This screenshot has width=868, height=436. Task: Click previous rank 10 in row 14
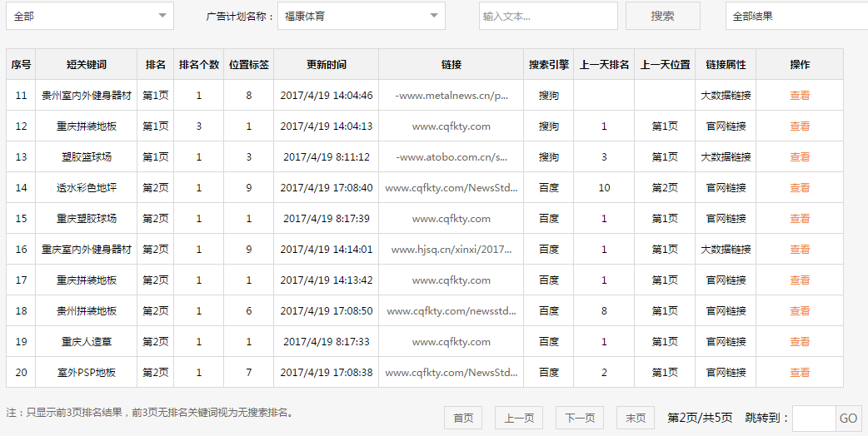point(604,188)
